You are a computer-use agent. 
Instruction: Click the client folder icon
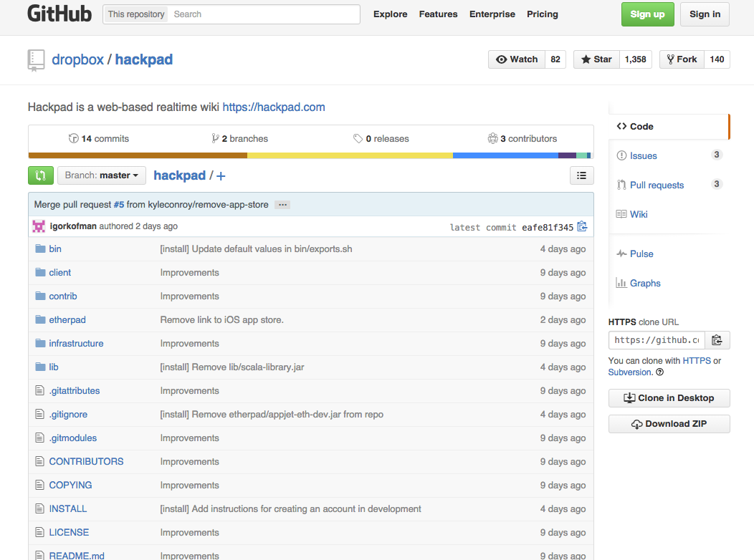[x=40, y=272]
